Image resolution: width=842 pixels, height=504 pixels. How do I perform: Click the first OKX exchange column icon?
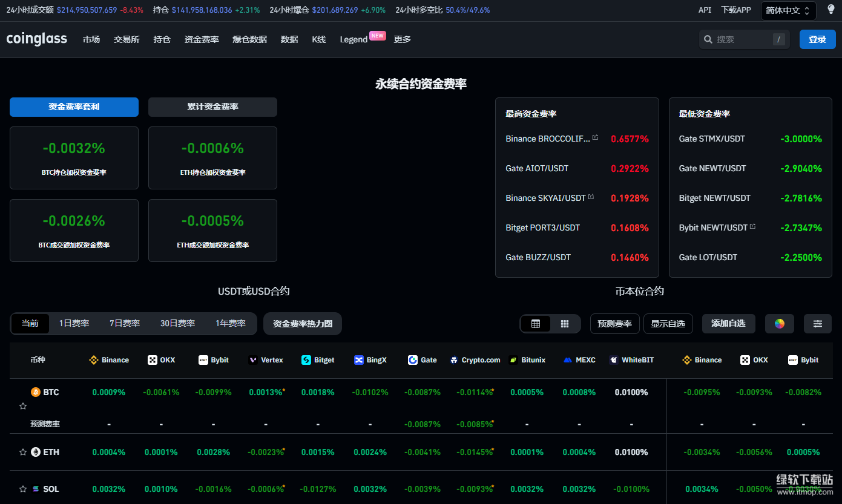[153, 360]
